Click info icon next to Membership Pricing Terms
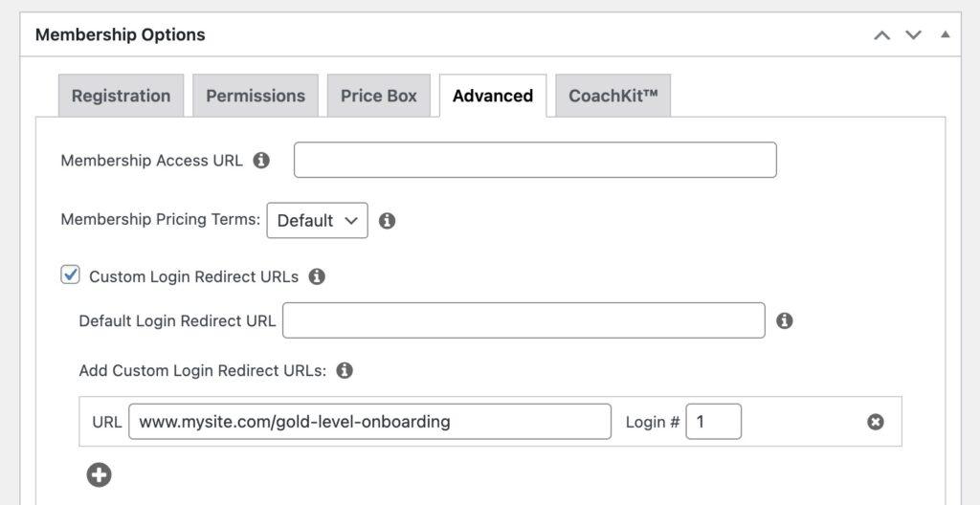Viewport: 980px width, 505px height. pyautogui.click(x=387, y=221)
